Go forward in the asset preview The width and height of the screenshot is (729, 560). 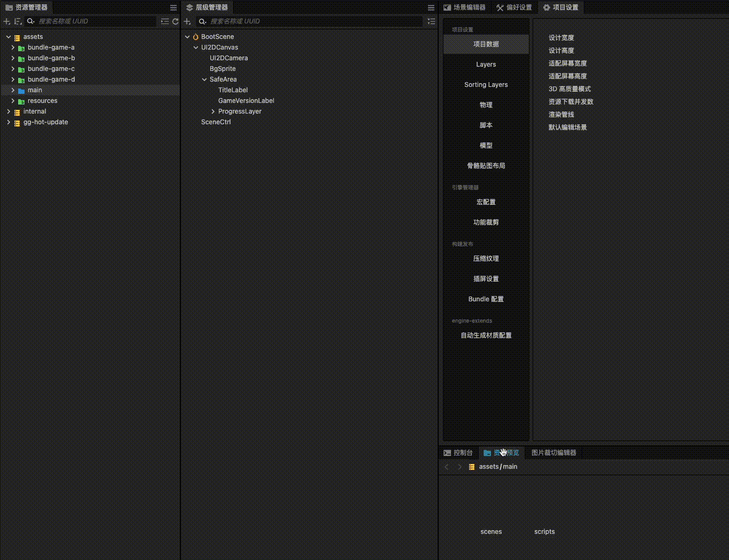(459, 467)
